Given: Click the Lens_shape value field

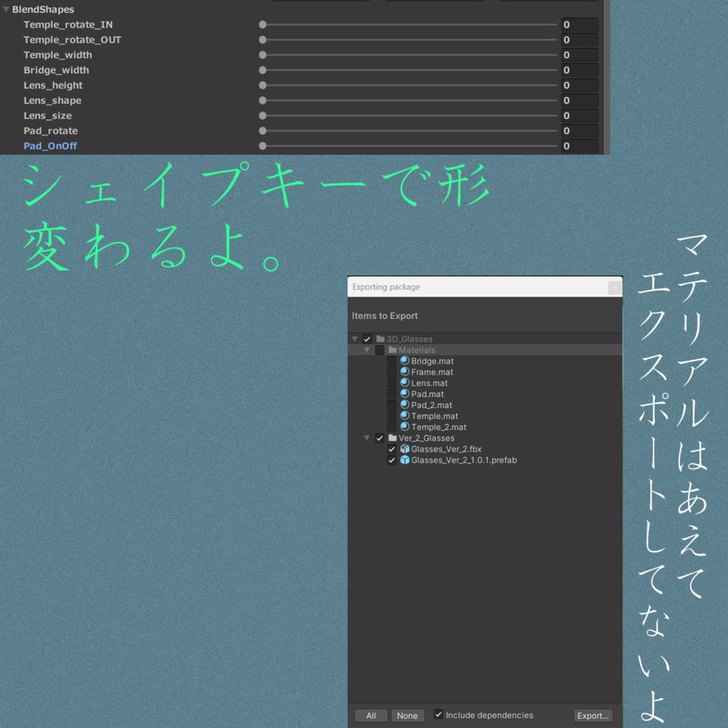Looking at the screenshot, I should [x=579, y=100].
